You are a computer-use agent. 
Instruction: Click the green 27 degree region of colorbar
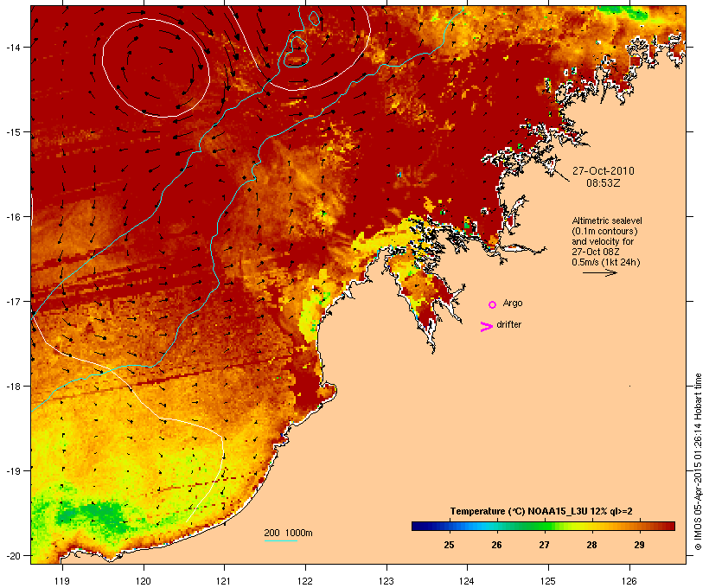544,526
